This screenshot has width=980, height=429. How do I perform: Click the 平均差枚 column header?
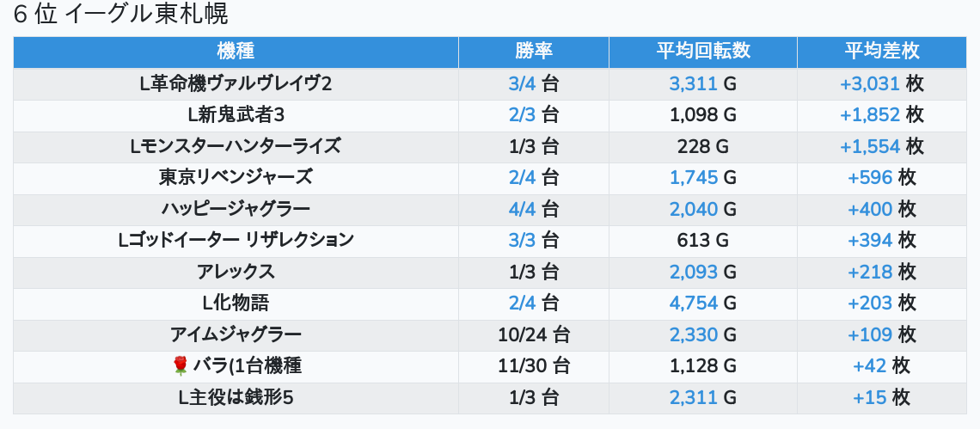pos(881,51)
